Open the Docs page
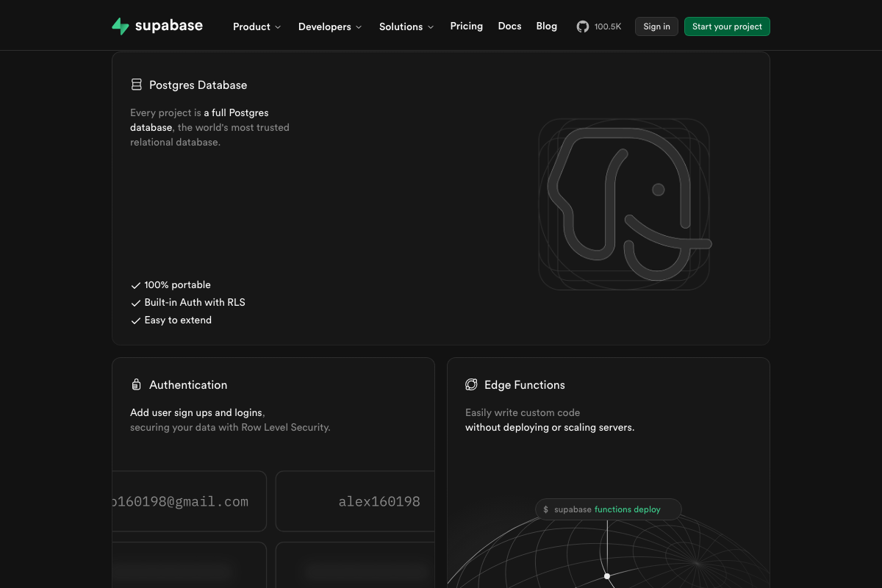 click(x=509, y=26)
